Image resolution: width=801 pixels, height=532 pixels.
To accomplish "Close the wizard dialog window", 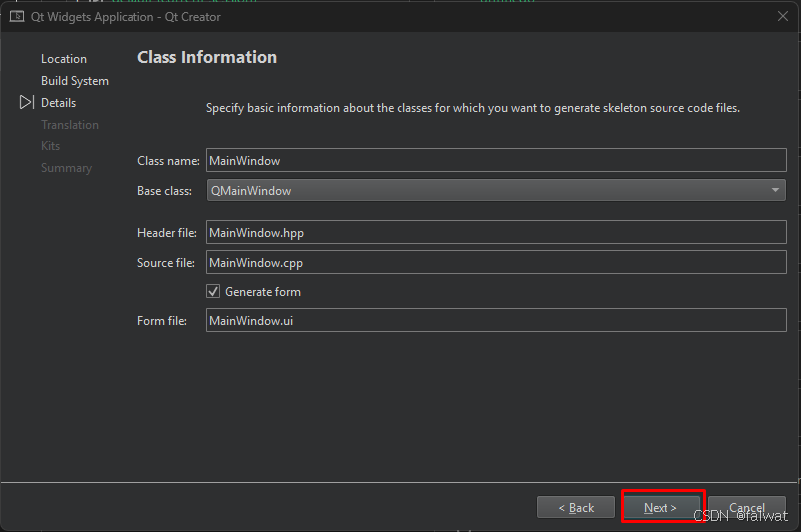I will pyautogui.click(x=783, y=16).
